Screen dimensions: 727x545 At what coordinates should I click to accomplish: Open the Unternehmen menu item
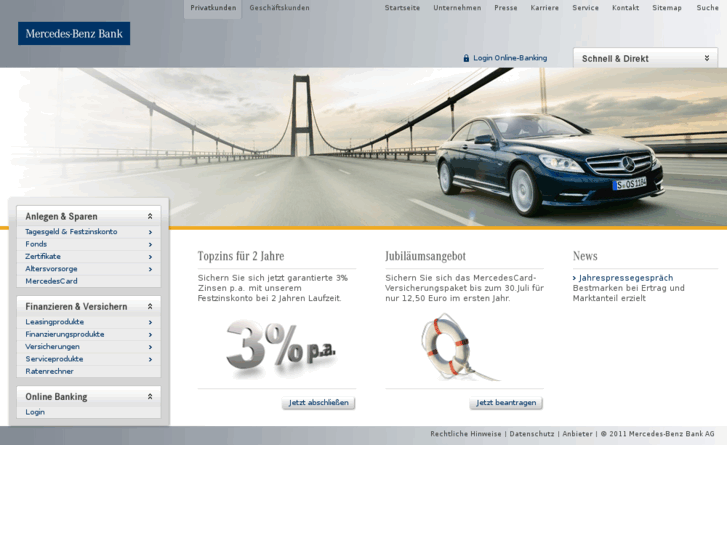point(457,8)
